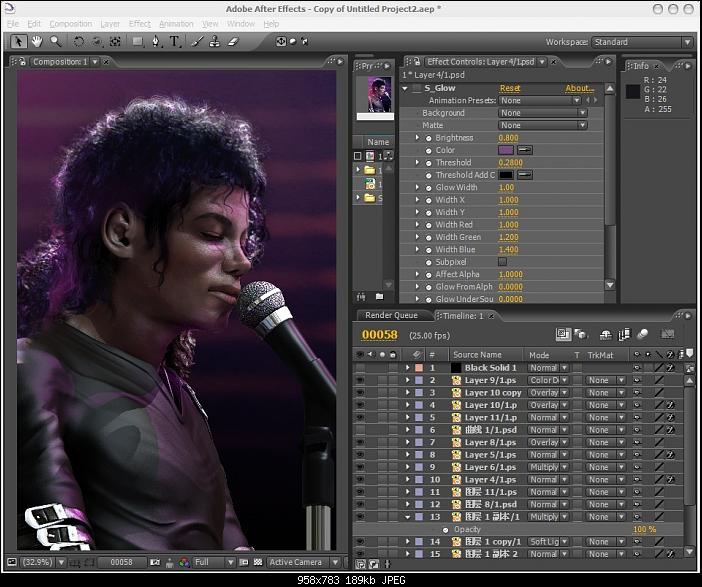The width and height of the screenshot is (702, 587).
Task: Click the motion blur enable icon in timeline
Action: [642, 334]
